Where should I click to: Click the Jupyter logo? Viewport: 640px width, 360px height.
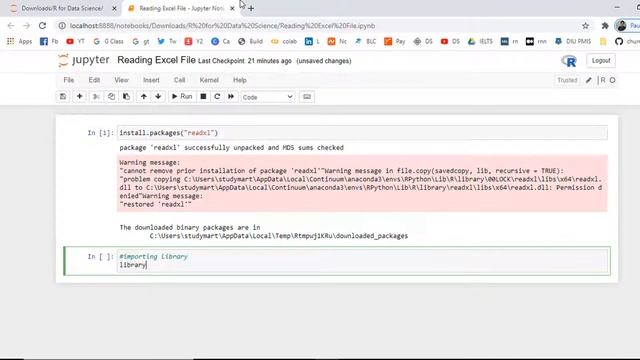pyautogui.click(x=84, y=60)
